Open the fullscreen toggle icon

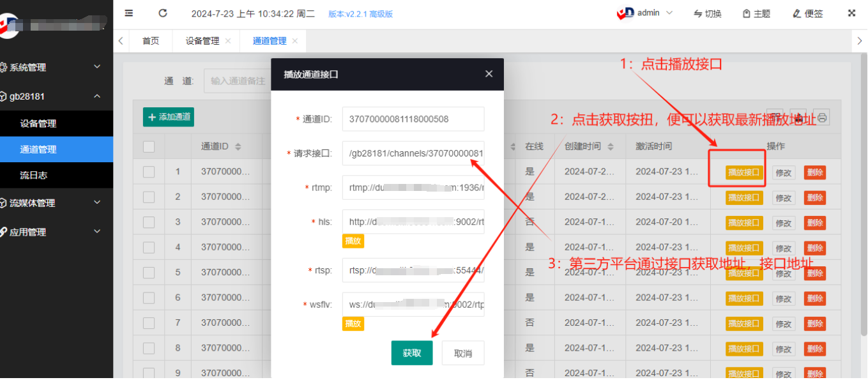[851, 13]
